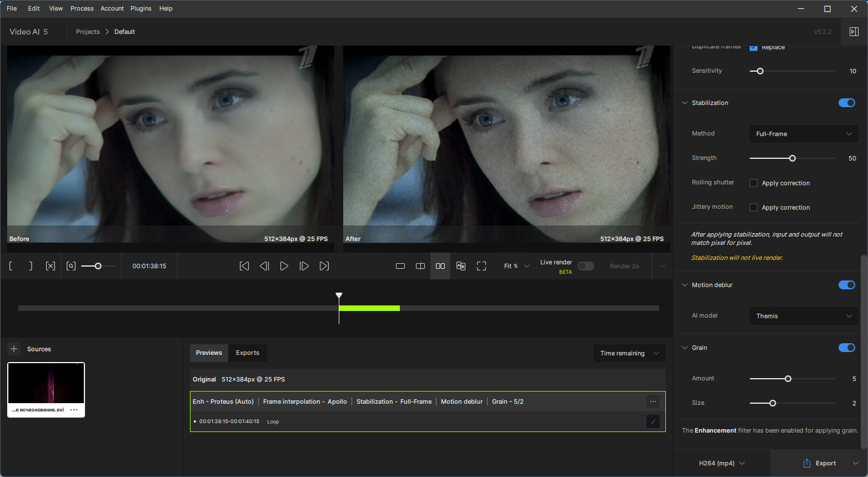
Task: Open the Themis AI model dropdown
Action: tap(804, 316)
